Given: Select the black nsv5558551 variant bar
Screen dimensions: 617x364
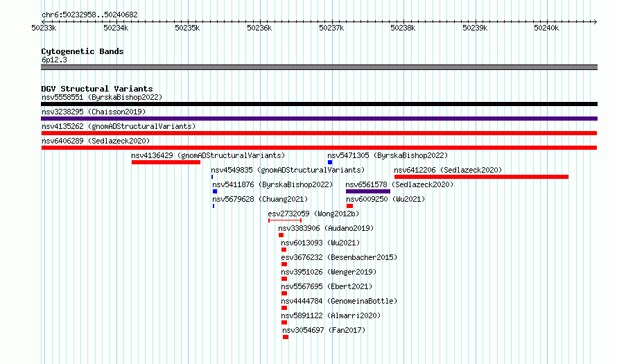Looking at the screenshot, I should click(319, 104).
